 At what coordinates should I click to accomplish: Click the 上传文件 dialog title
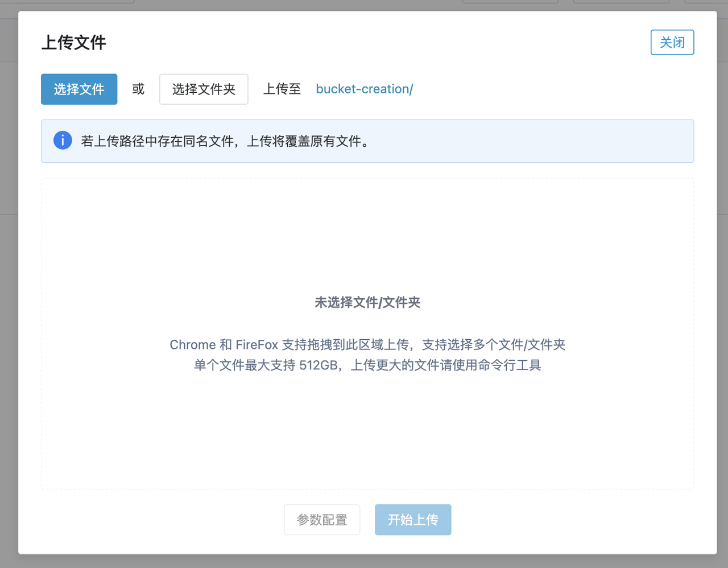coord(73,43)
